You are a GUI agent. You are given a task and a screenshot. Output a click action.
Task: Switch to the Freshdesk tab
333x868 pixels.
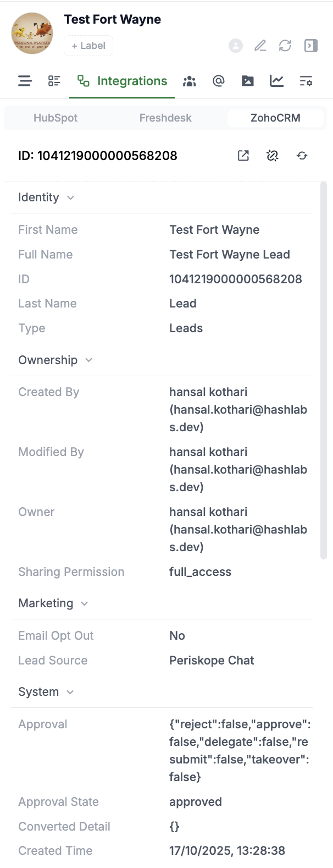click(x=165, y=118)
